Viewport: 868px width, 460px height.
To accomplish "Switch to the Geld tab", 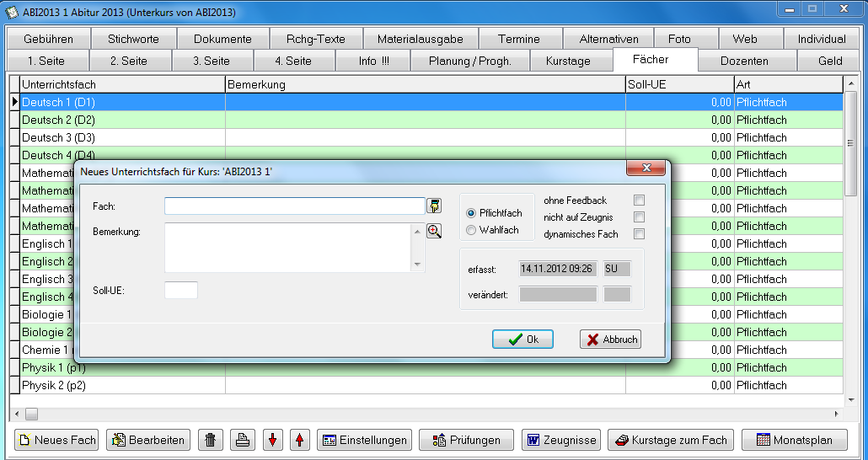I will tap(830, 61).
